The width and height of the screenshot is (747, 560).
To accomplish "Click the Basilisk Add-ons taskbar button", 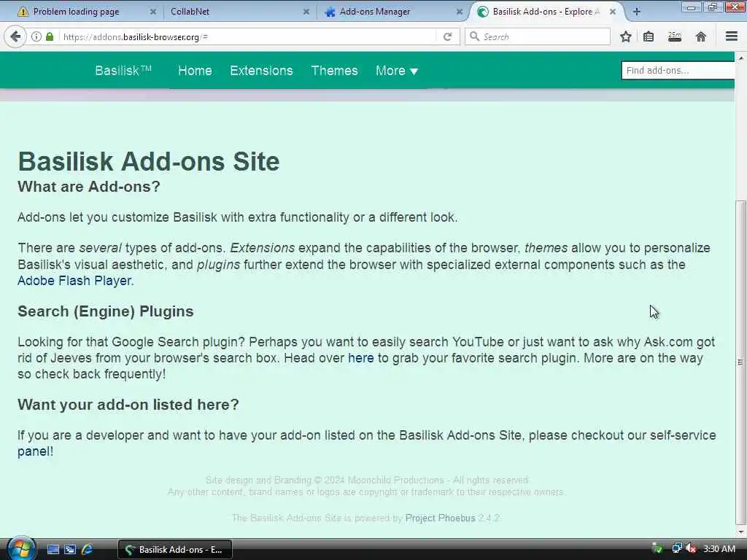I will (x=175, y=550).
